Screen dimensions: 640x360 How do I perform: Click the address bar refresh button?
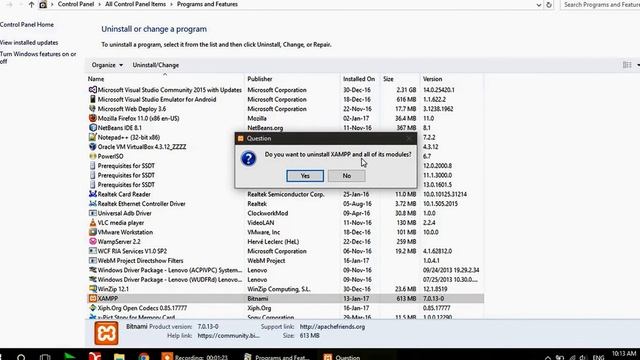click(x=549, y=5)
